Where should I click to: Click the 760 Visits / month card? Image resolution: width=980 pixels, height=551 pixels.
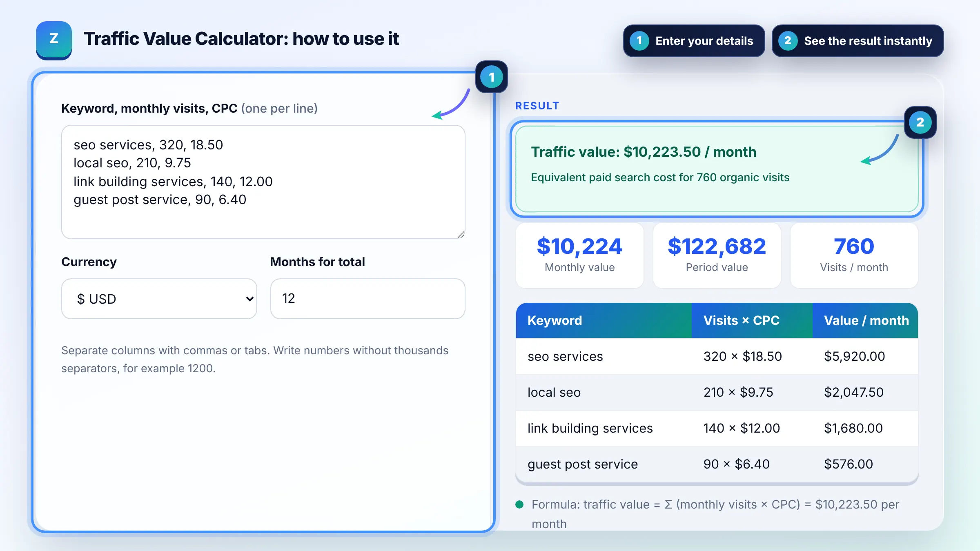854,256
